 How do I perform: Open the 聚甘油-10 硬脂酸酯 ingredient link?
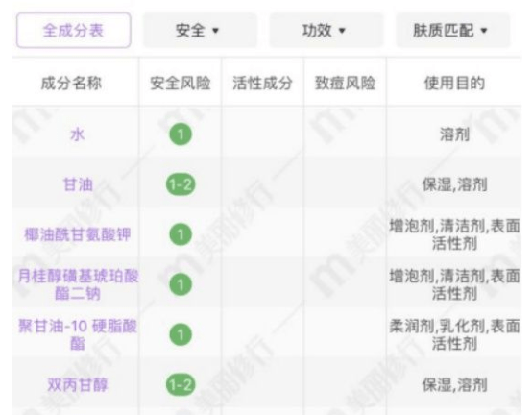point(78,334)
